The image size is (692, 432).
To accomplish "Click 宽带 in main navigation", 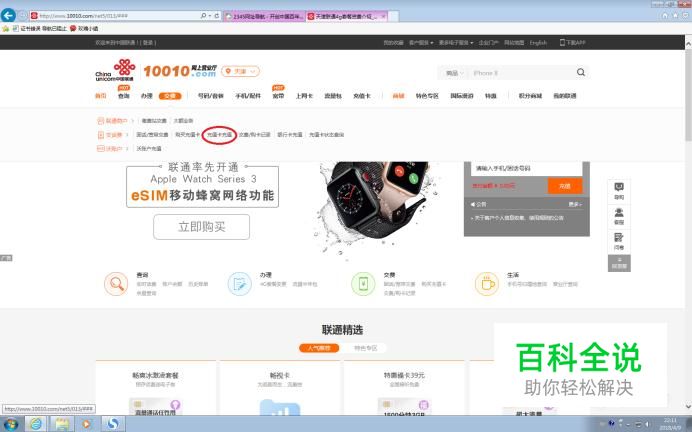I will pyautogui.click(x=278, y=96).
